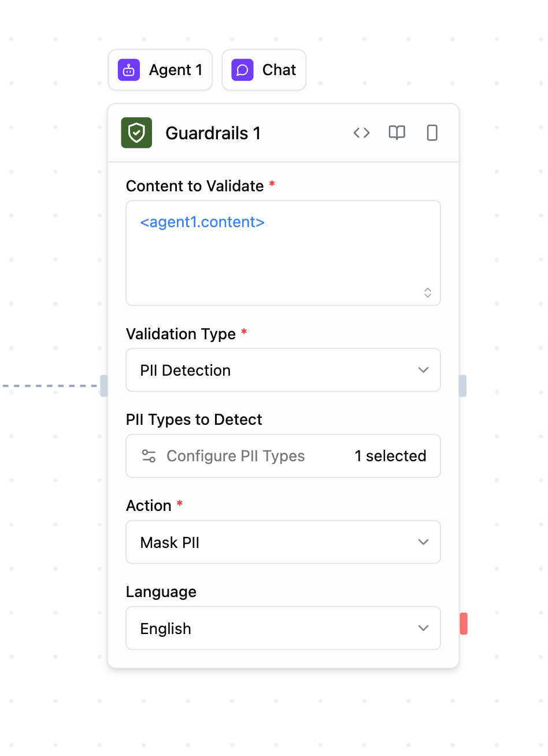Click the purple Chat bubble icon
The image size is (548, 756).
(243, 70)
